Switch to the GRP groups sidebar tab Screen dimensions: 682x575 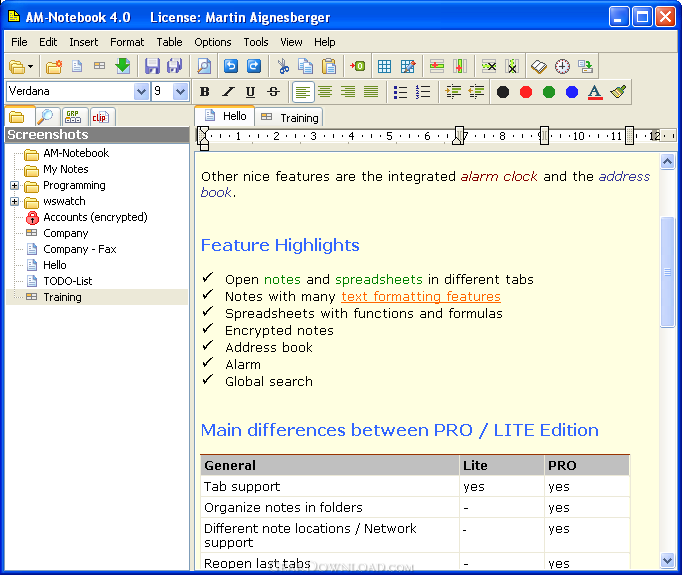pos(73,117)
